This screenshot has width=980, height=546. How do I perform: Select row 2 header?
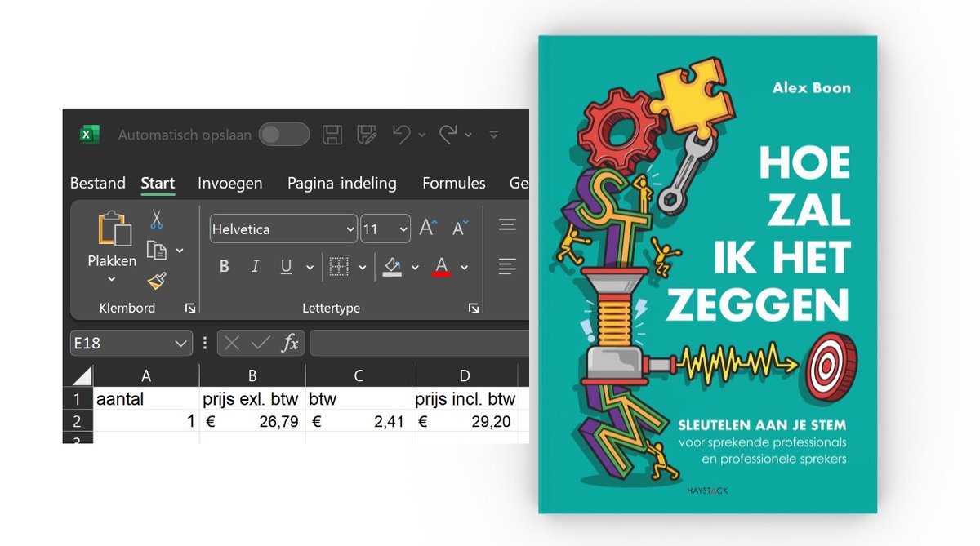(x=78, y=421)
